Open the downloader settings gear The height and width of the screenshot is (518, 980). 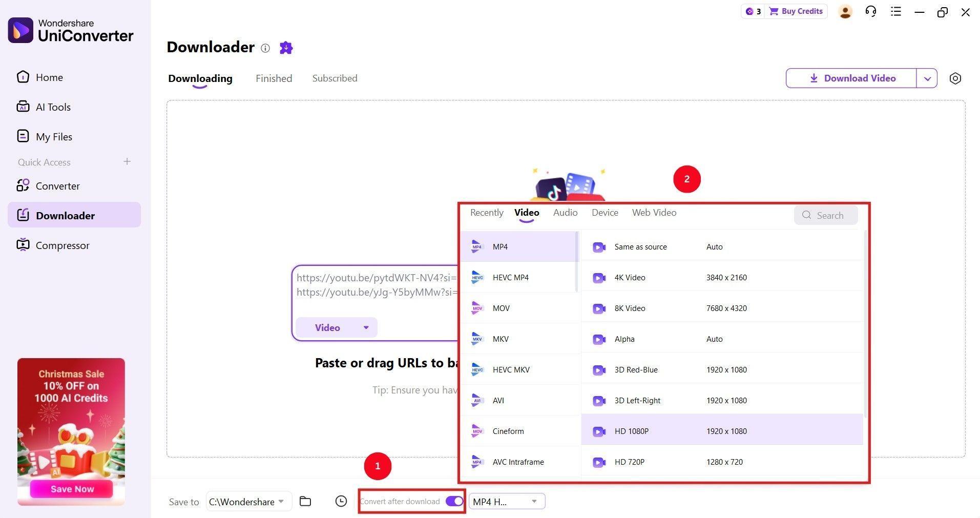point(955,78)
